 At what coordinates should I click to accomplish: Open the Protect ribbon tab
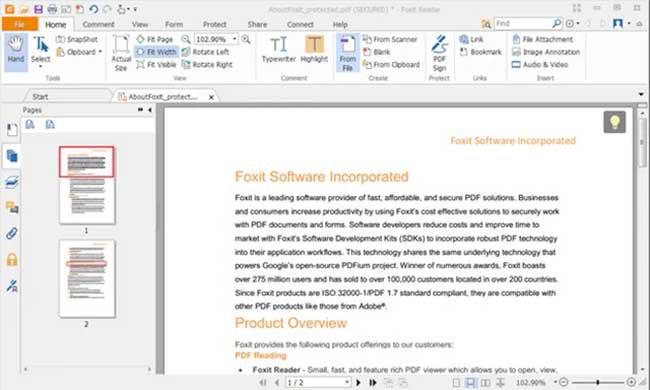(214, 24)
